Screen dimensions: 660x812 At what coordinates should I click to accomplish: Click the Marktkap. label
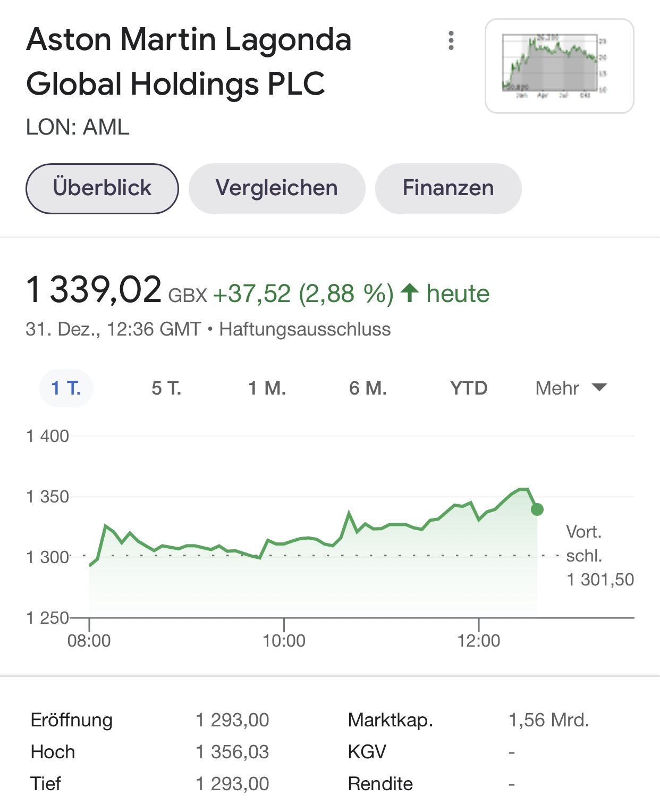391,720
